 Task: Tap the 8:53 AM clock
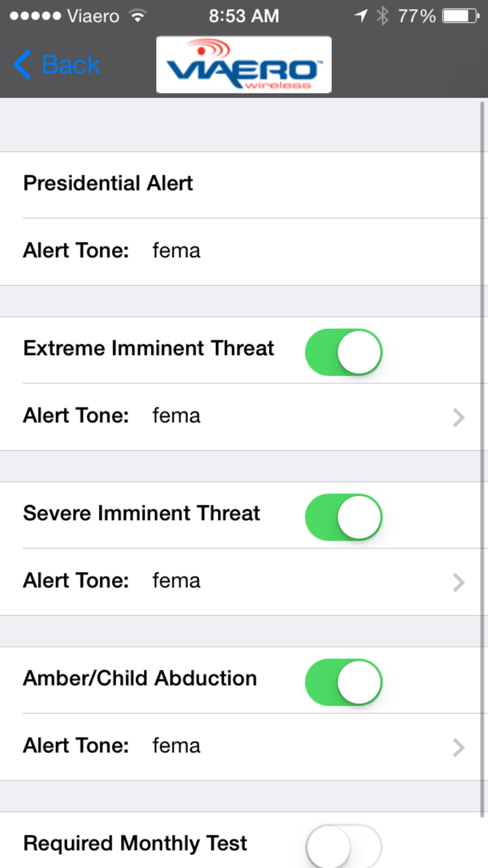pyautogui.click(x=244, y=16)
